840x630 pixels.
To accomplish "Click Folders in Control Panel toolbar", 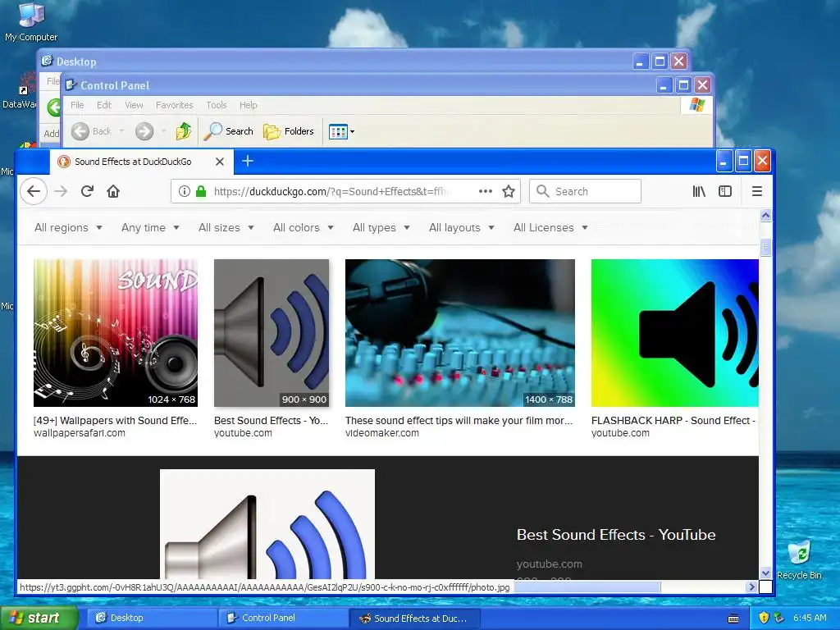I will (x=289, y=131).
